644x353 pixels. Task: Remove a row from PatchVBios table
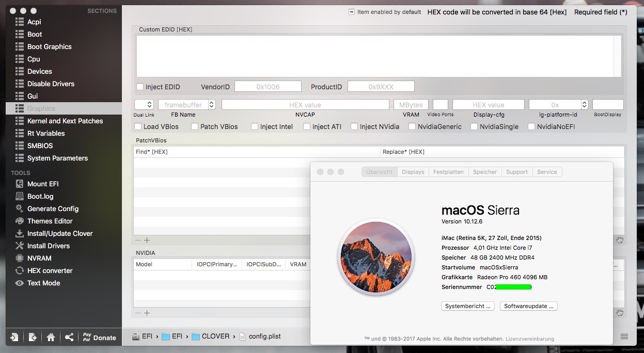click(x=138, y=240)
